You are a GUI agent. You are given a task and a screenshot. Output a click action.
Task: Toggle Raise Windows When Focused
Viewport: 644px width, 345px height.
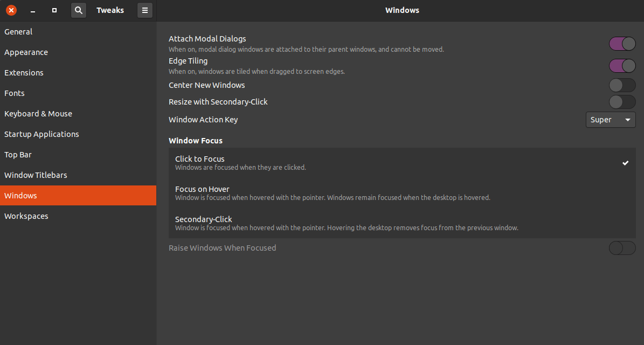pos(622,247)
